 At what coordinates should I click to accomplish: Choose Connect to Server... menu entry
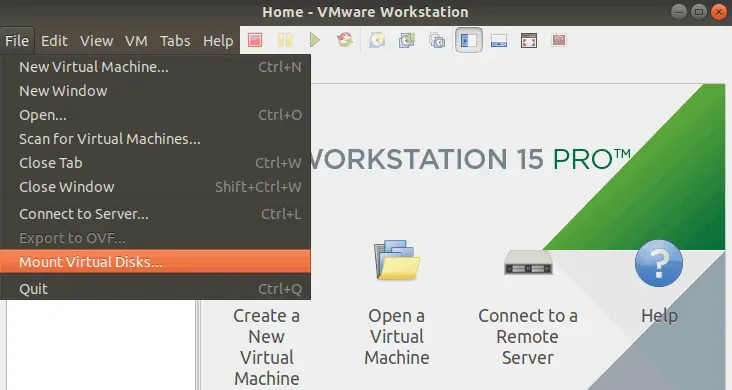click(x=155, y=214)
